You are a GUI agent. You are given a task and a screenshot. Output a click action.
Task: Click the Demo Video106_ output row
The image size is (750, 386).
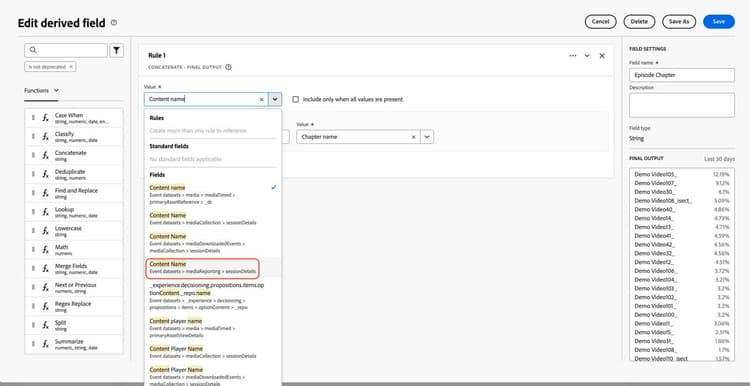click(682, 271)
